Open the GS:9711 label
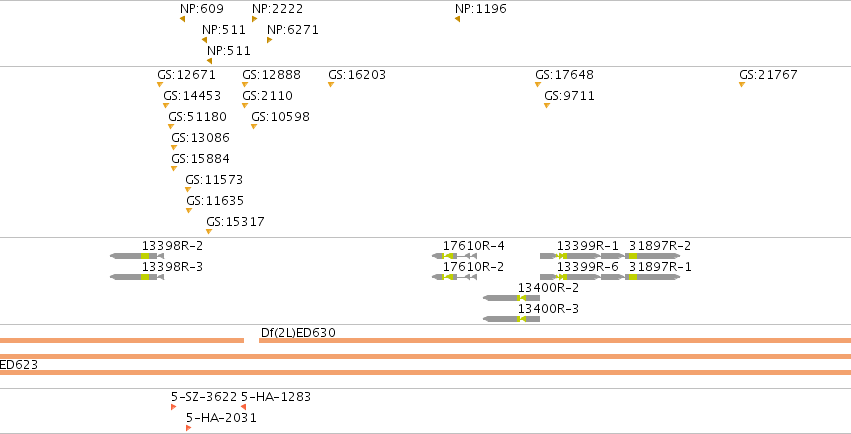This screenshot has height=434, width=851. 569,95
